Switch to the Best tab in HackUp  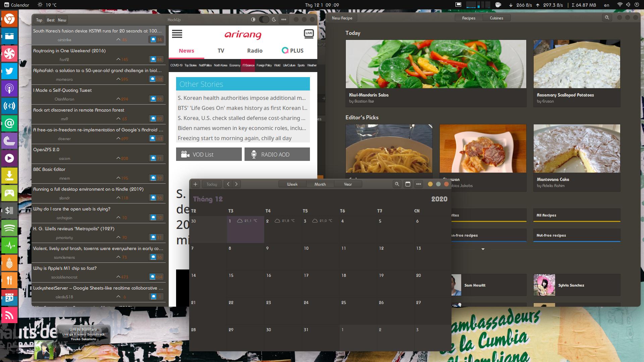(51, 20)
